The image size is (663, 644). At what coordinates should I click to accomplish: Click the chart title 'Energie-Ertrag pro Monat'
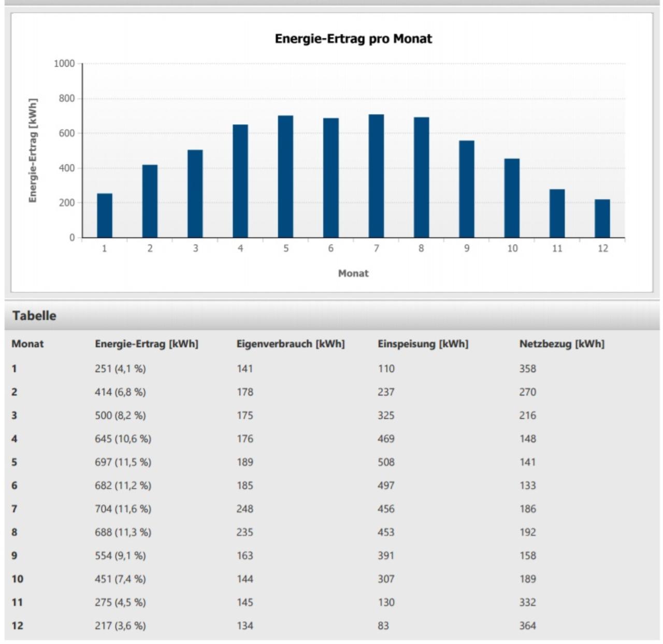click(353, 39)
